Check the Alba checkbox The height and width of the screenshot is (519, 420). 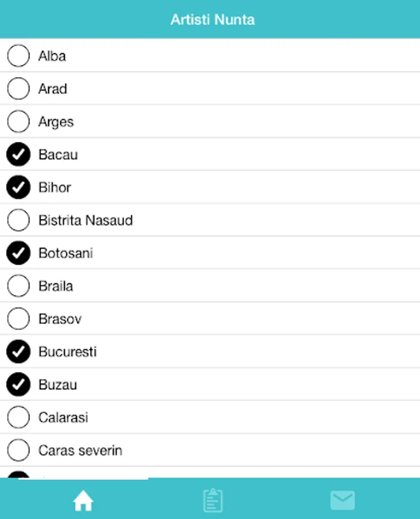tap(18, 56)
